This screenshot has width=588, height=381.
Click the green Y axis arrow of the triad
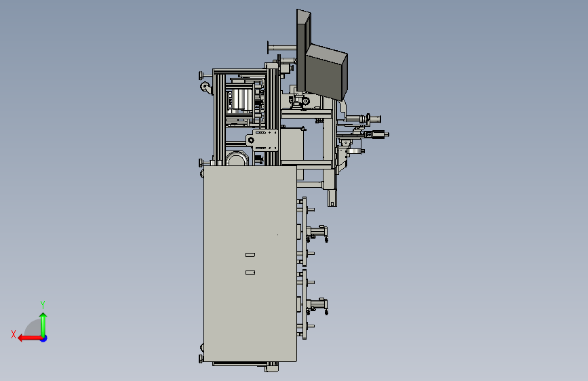tap(43, 325)
